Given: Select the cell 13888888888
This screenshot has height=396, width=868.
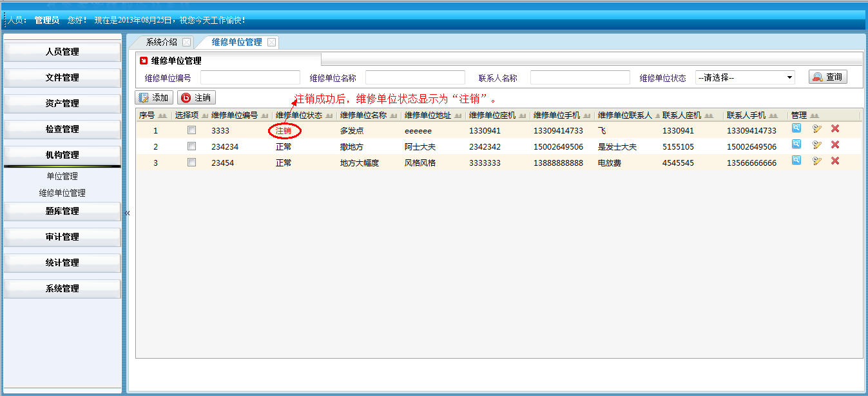Looking at the screenshot, I should point(558,163).
